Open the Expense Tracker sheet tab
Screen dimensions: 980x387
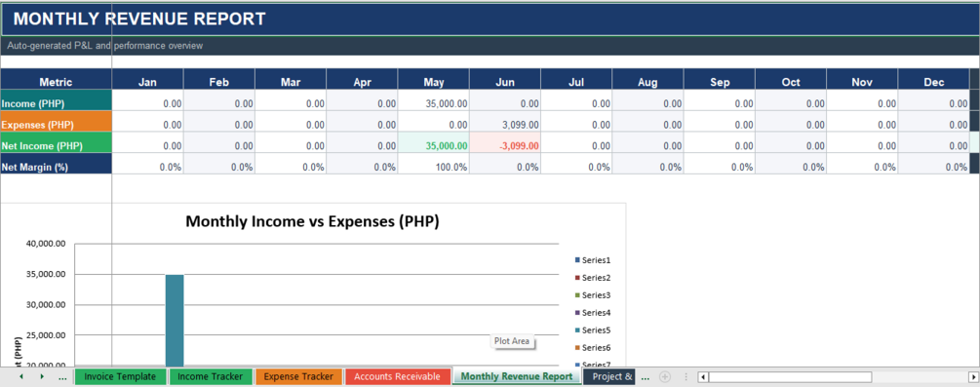coord(298,377)
